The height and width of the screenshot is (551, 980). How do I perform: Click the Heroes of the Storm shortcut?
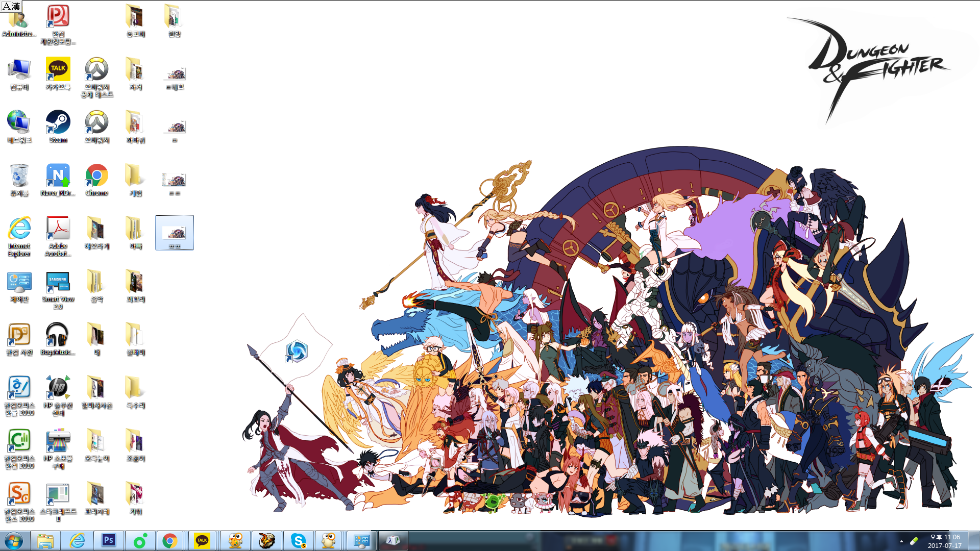(297, 352)
